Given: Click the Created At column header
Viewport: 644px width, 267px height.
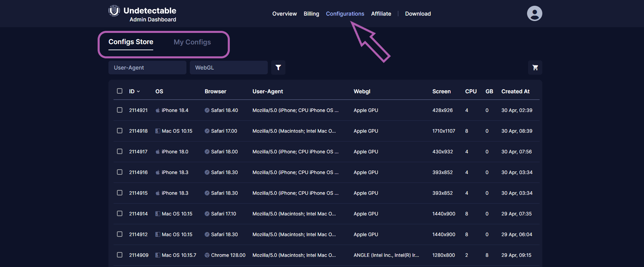Looking at the screenshot, I should click(515, 91).
